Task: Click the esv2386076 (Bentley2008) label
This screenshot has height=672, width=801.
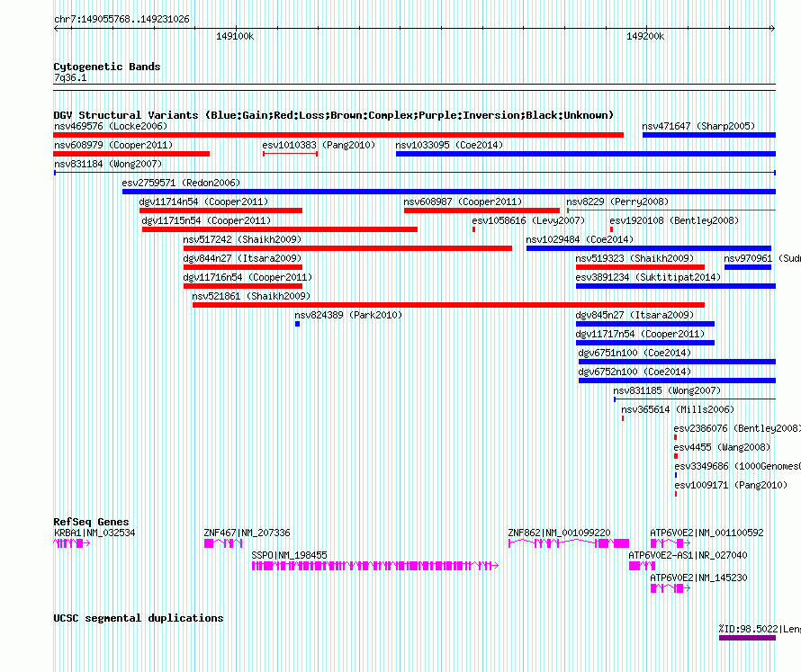Action: (x=737, y=428)
